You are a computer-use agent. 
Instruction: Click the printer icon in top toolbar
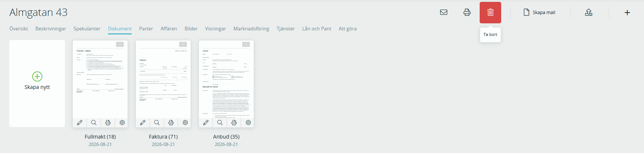point(467,12)
